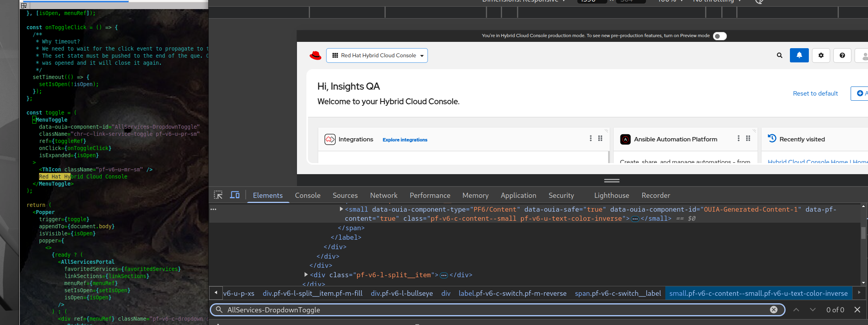Select span.pf-v6-c-switch__label breadcrumb
The width and height of the screenshot is (868, 325).
[x=618, y=293]
